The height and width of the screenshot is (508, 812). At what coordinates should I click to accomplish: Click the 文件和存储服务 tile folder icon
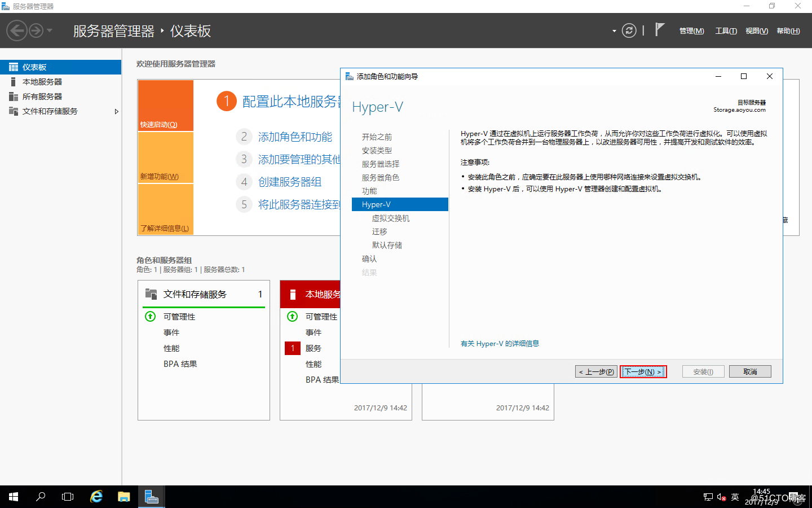click(x=151, y=294)
